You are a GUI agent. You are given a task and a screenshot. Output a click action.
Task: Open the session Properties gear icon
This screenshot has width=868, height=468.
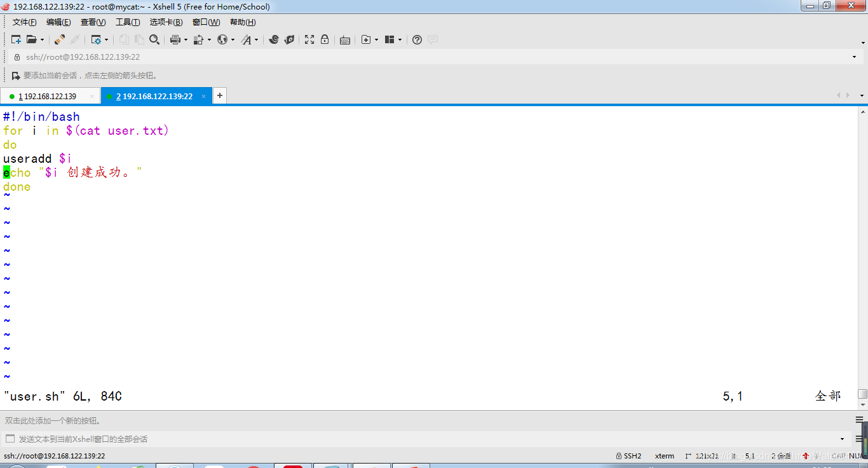coord(96,39)
